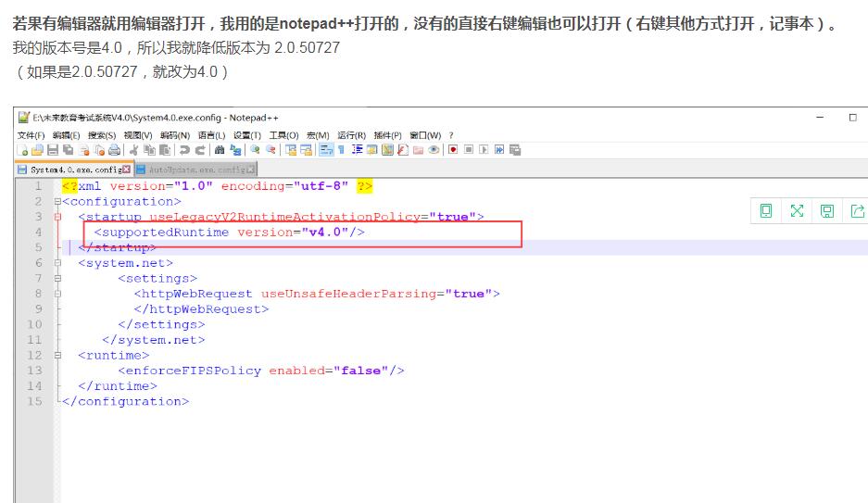
Task: Click the Print toolbar icon
Action: (114, 150)
